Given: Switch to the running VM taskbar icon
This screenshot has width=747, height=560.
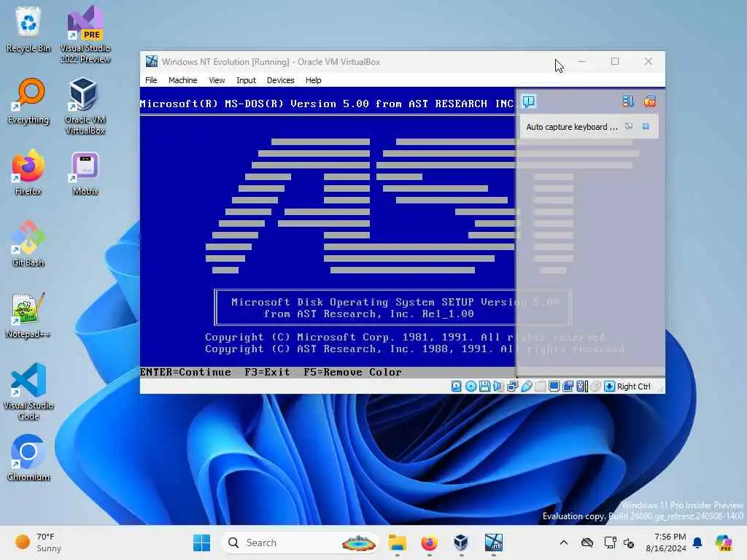Looking at the screenshot, I should [494, 542].
